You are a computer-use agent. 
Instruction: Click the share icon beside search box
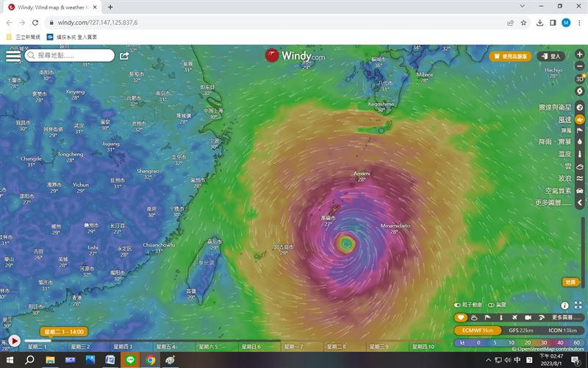[124, 55]
